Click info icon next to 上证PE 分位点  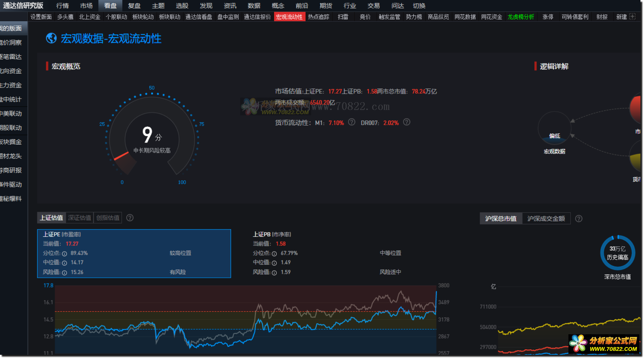coord(65,254)
